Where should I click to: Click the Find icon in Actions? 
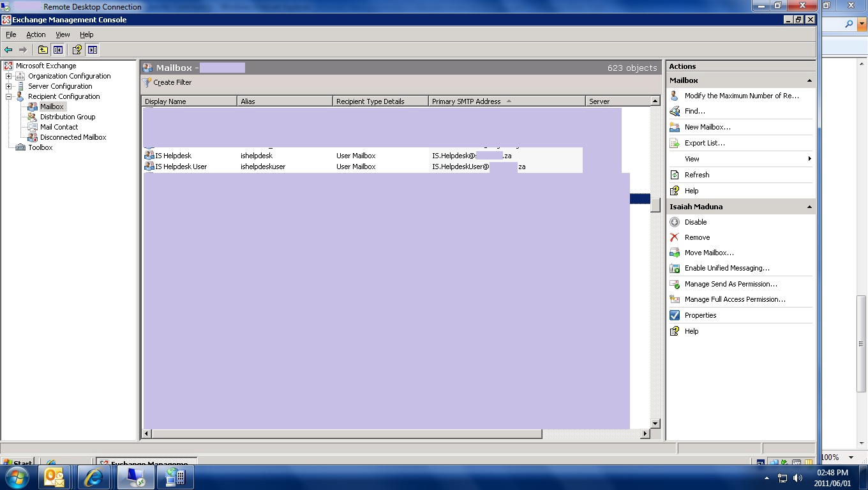[x=675, y=111]
